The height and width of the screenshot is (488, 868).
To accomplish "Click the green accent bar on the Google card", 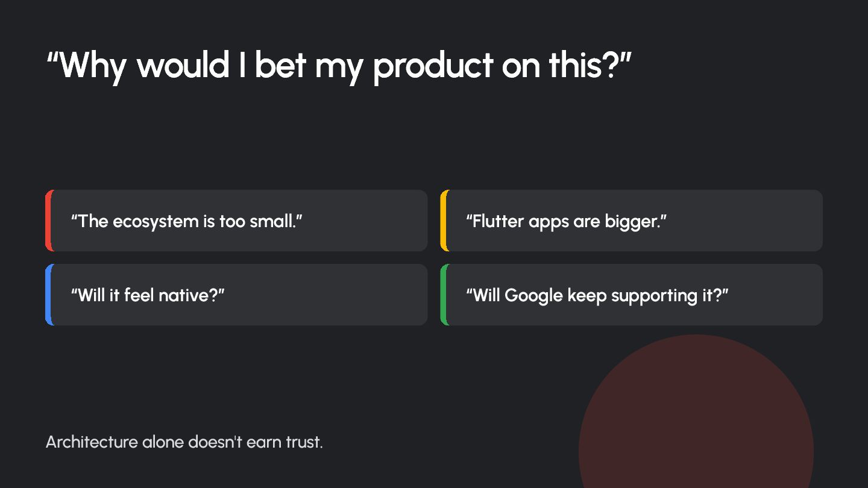I will tap(444, 295).
